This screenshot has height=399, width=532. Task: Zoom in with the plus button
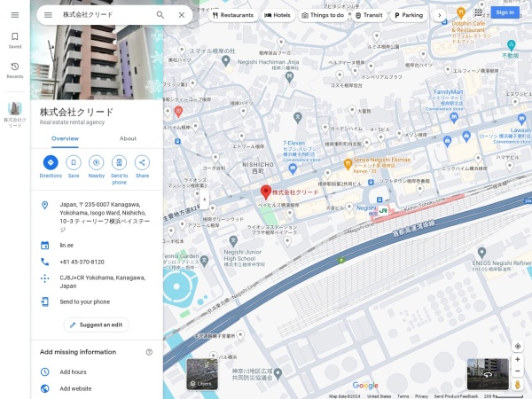point(518,359)
